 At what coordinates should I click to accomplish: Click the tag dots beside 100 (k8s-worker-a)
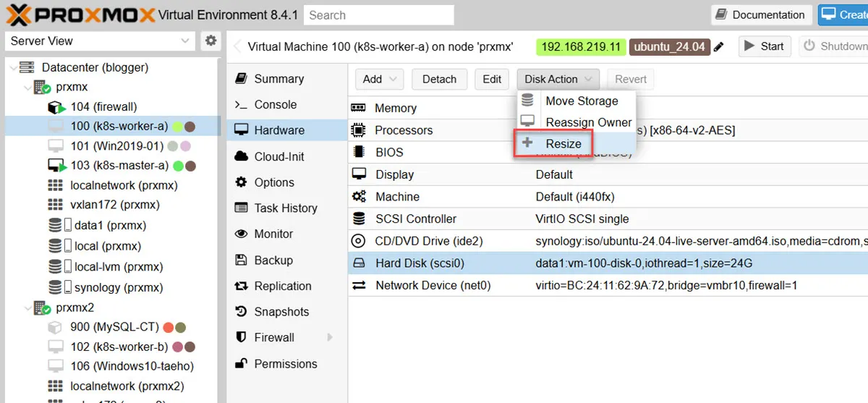tap(184, 127)
